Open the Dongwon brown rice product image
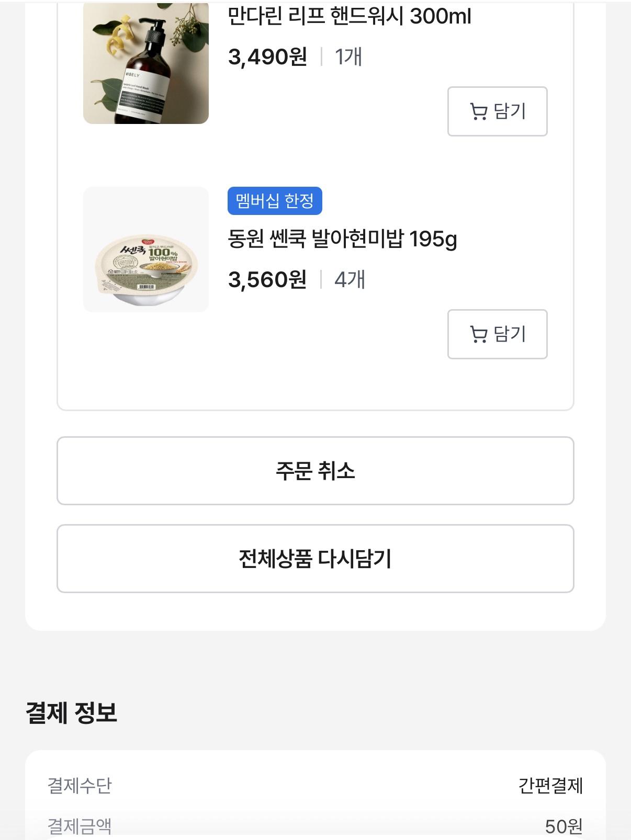Viewport: 631px width, 840px height. pos(146,249)
